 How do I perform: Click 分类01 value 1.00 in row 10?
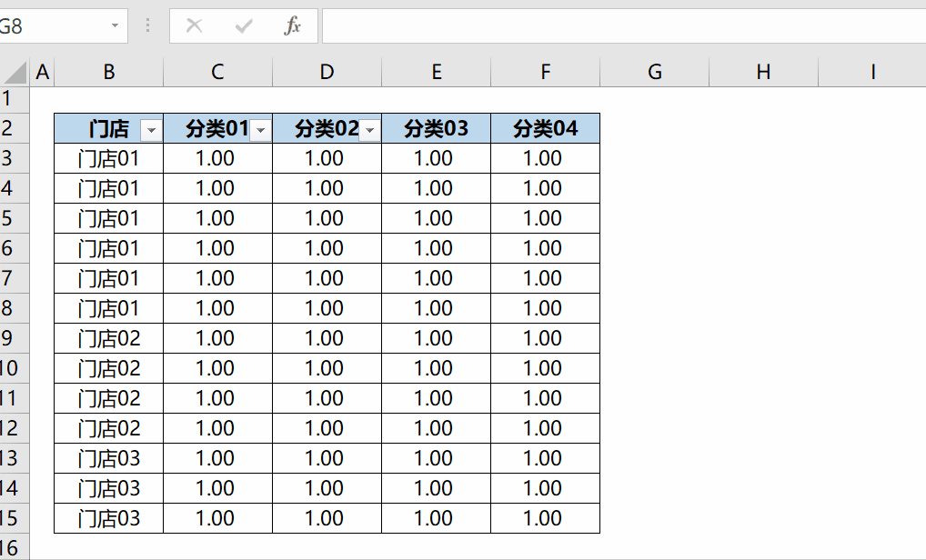[x=217, y=368]
